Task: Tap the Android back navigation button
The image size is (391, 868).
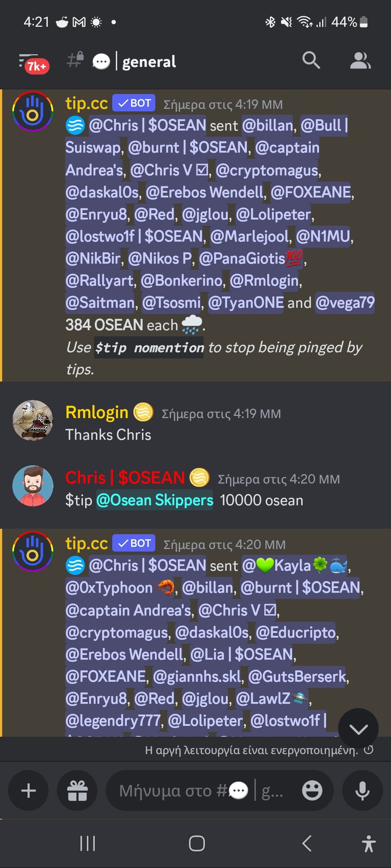Action: coord(307,843)
